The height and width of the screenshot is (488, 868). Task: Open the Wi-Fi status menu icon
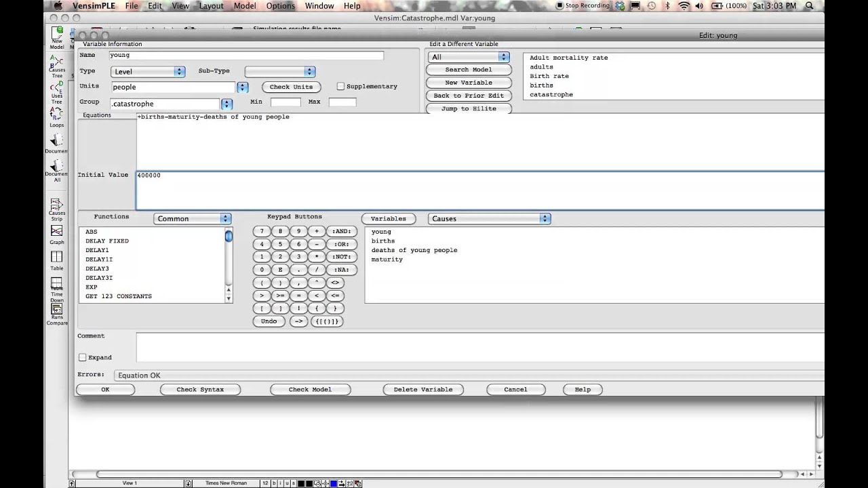684,5
